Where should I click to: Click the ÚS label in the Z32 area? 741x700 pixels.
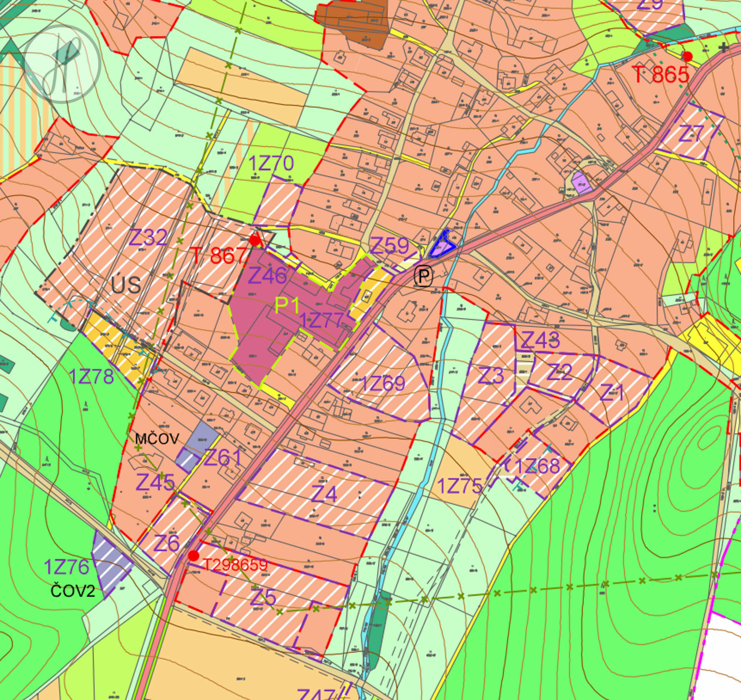pyautogui.click(x=126, y=285)
